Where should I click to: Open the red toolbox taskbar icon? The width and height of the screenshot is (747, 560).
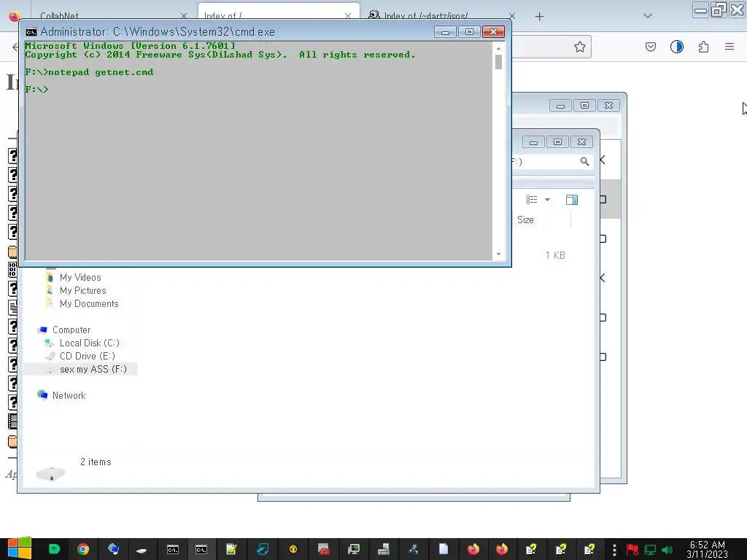[323, 549]
